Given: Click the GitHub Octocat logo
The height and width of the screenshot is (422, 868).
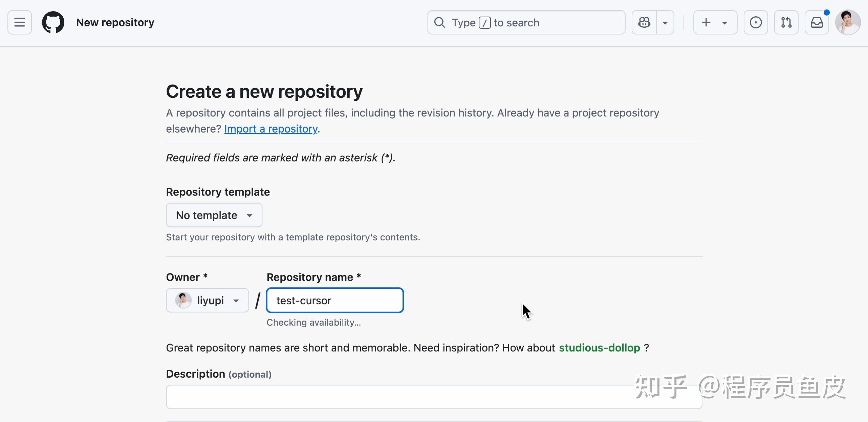Looking at the screenshot, I should tap(53, 22).
